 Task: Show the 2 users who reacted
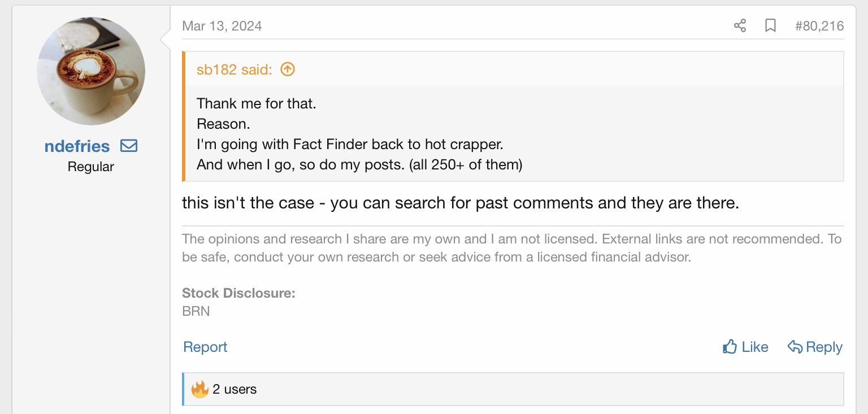point(235,389)
